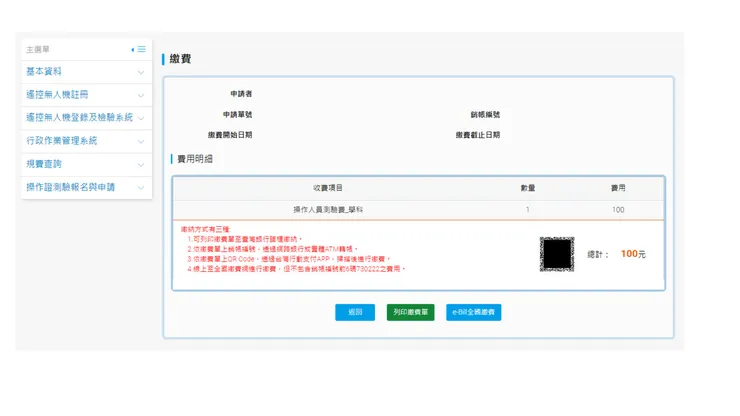Viewport: 740px width, 416px height.
Task: Expand the 遙控無人機註冊 chevron
Action: click(141, 95)
